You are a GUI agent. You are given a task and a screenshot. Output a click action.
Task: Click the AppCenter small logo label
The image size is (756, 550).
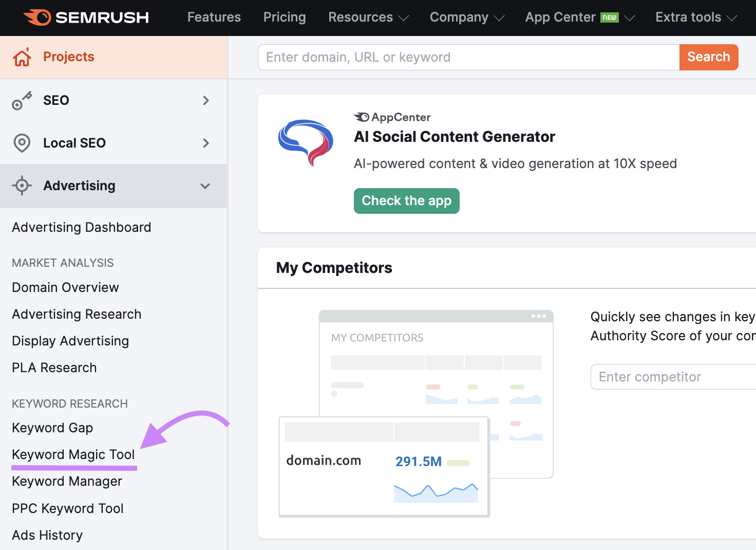[x=392, y=117]
